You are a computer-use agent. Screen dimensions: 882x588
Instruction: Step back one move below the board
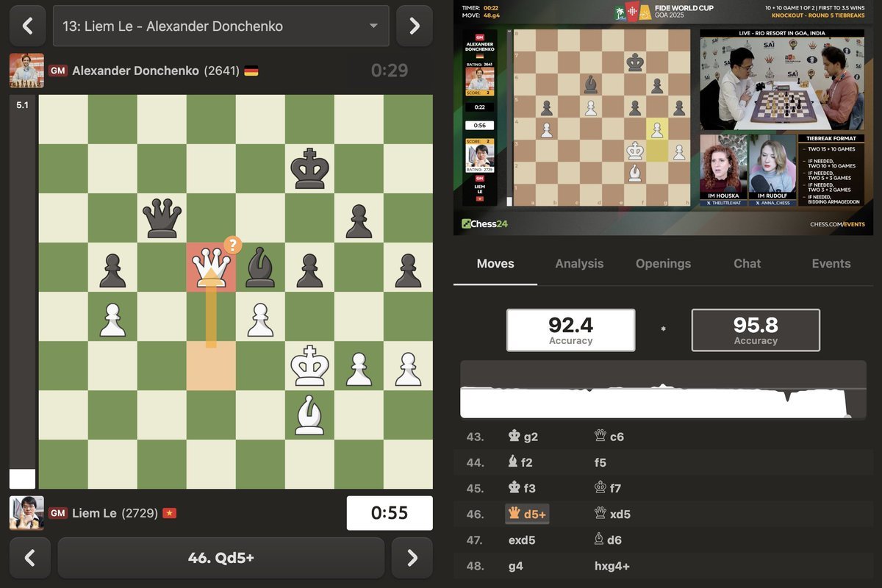coord(30,558)
